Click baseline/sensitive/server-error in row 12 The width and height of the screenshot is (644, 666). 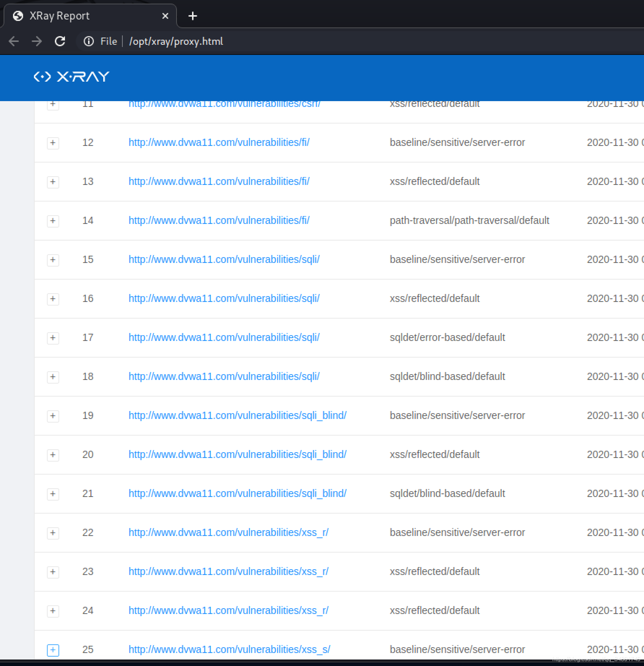pyautogui.click(x=457, y=142)
